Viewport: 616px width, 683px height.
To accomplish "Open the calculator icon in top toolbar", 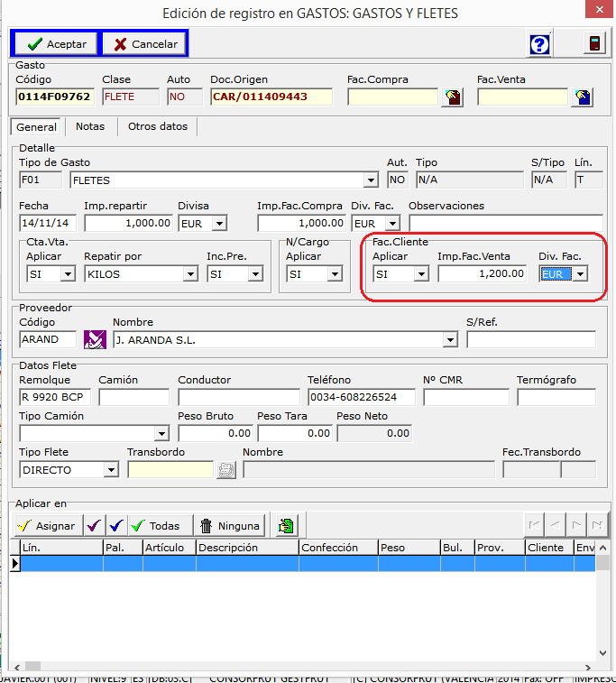I will tap(594, 44).
